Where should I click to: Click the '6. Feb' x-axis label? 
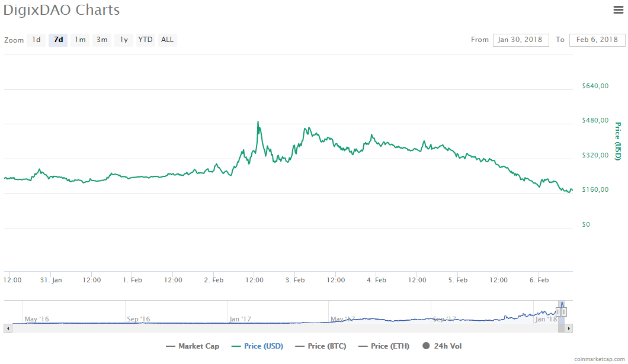tap(539, 280)
